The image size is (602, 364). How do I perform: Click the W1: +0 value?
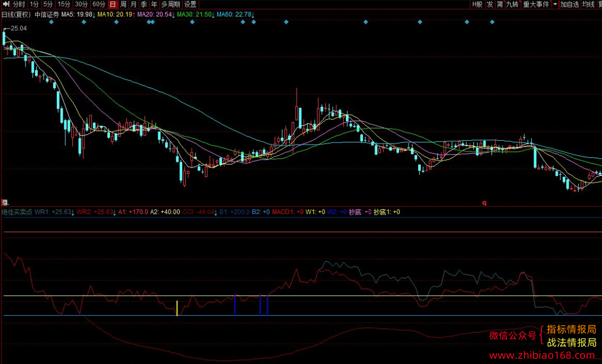coord(315,212)
